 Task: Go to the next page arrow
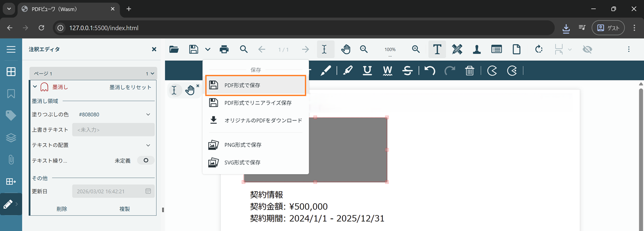point(305,49)
